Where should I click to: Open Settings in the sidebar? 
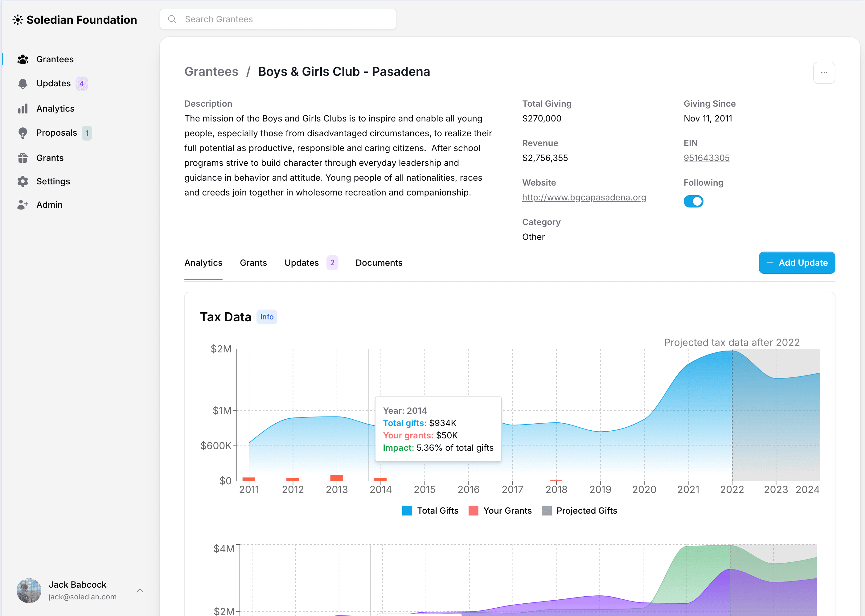[53, 181]
